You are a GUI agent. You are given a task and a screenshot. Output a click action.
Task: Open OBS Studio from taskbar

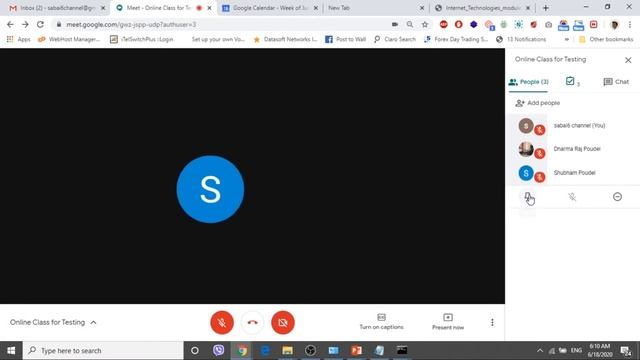tap(310, 351)
